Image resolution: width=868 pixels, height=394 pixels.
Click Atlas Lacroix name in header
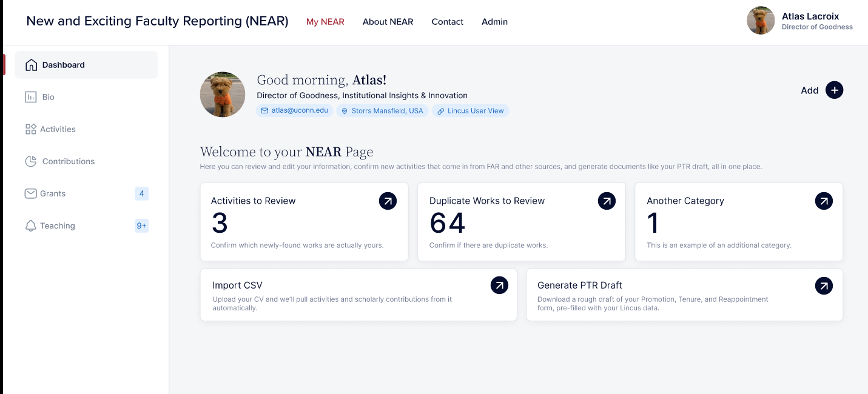pos(810,16)
